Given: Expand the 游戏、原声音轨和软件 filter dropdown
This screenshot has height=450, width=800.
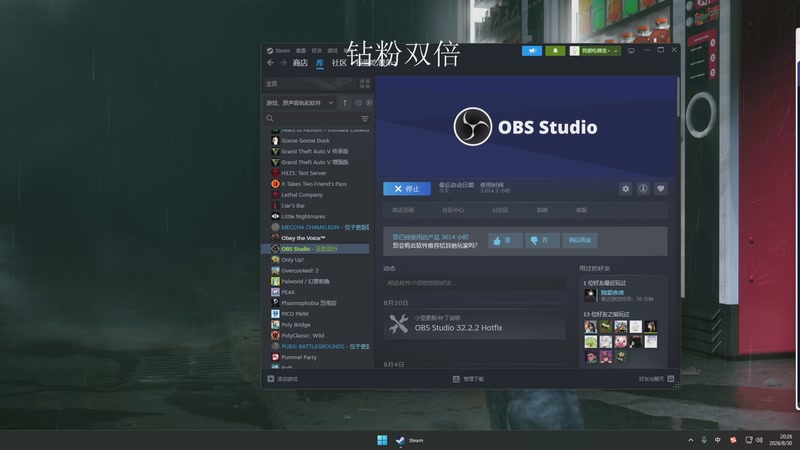Looking at the screenshot, I should click(x=299, y=103).
